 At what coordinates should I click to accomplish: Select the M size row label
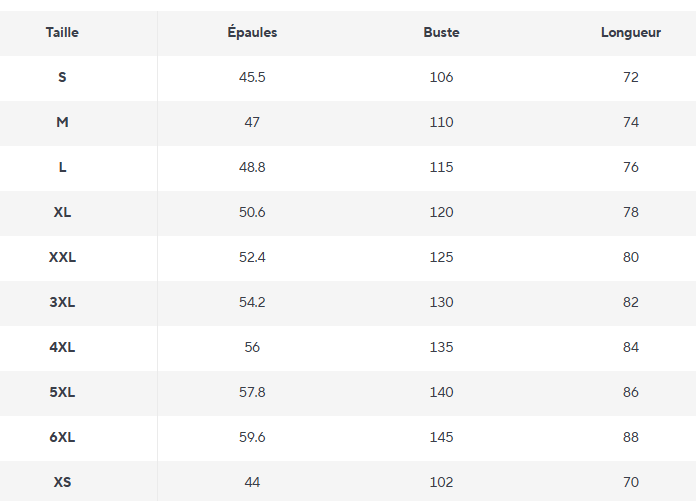[x=62, y=122]
